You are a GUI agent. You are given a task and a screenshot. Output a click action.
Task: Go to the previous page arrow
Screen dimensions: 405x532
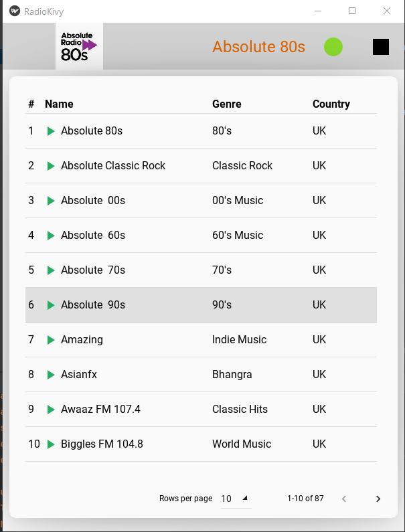tap(344, 499)
